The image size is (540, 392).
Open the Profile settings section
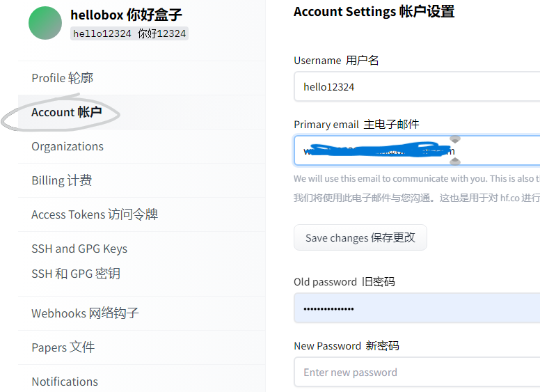point(62,78)
